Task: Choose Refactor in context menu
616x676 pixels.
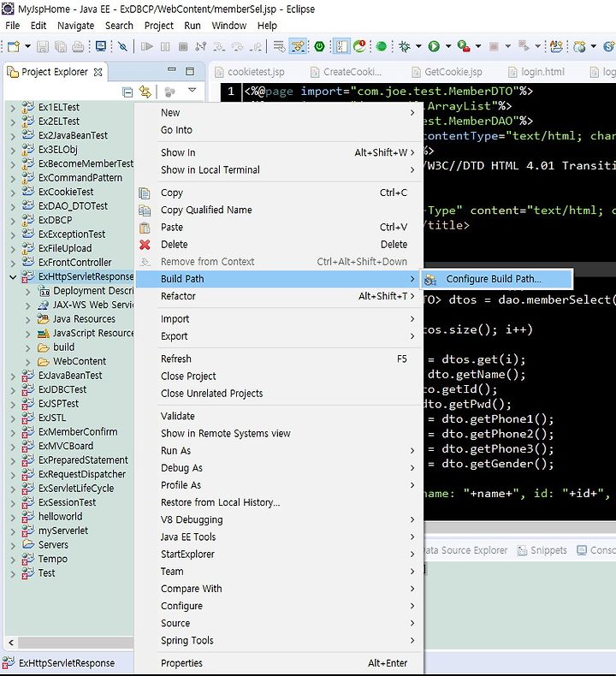Action: point(279,296)
